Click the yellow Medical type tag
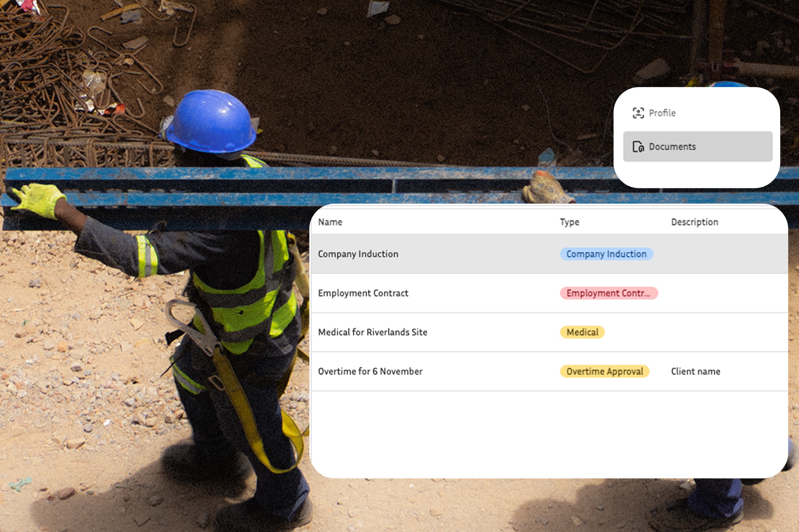 pos(582,332)
